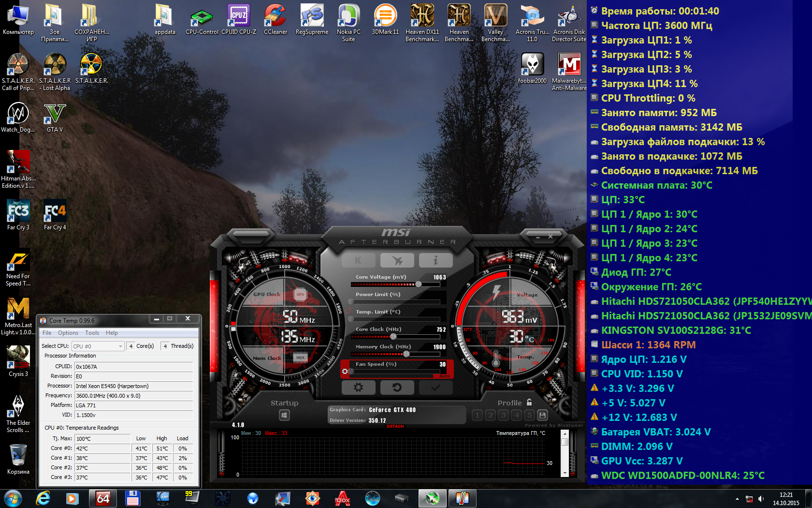Toggle Fan Speed Auto mode
Screen dimensions: 812x508
click(x=444, y=376)
